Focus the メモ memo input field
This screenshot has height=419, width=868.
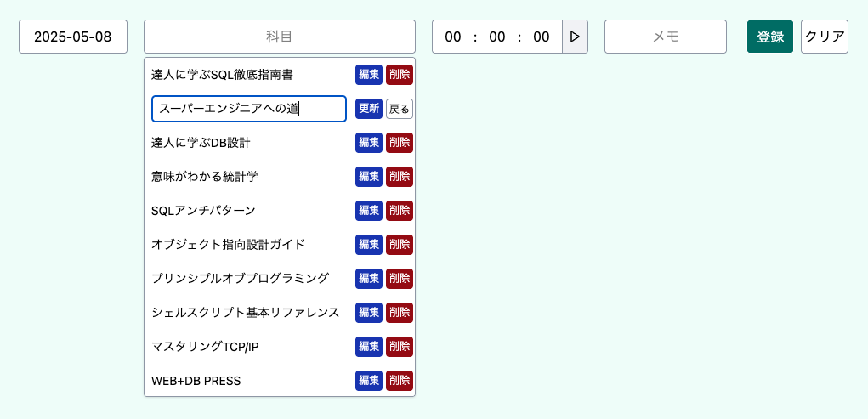666,37
